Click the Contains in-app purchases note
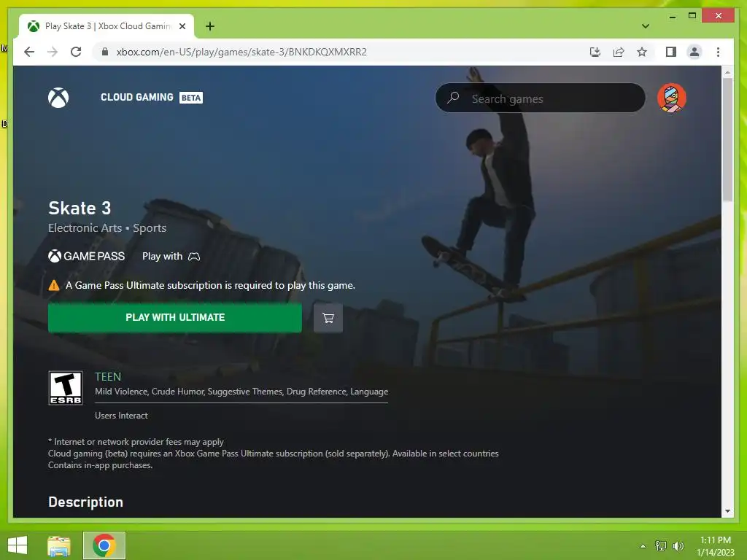The width and height of the screenshot is (747, 560). point(100,465)
